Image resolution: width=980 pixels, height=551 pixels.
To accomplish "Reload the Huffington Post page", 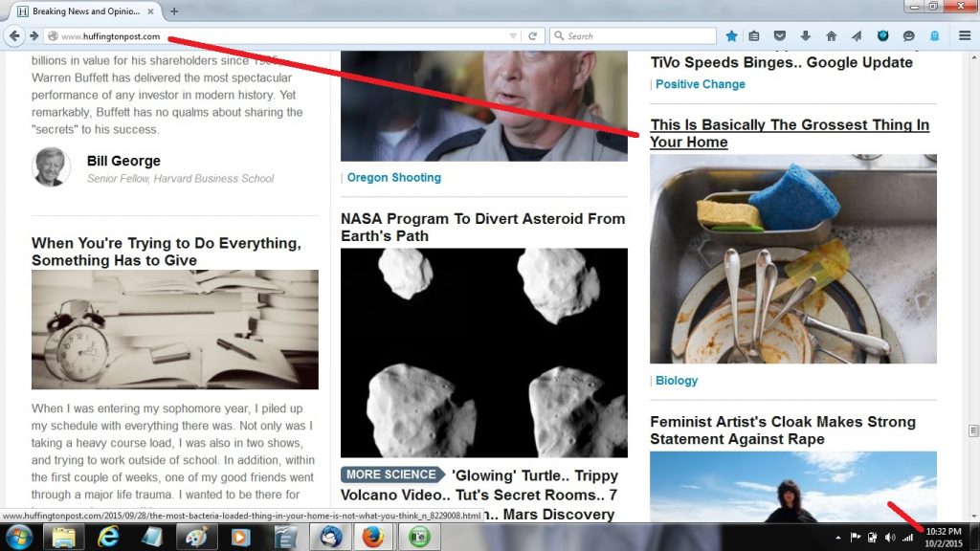I will [532, 36].
